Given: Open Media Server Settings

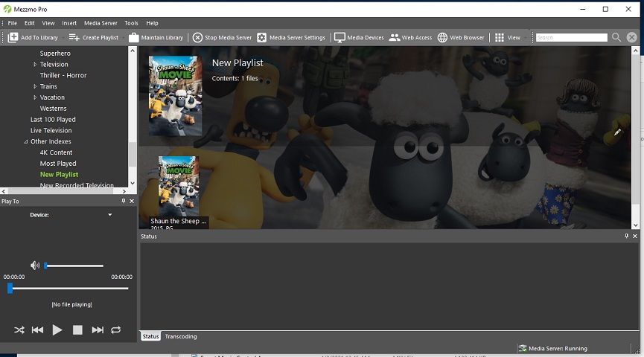Looking at the screenshot, I should (291, 37).
